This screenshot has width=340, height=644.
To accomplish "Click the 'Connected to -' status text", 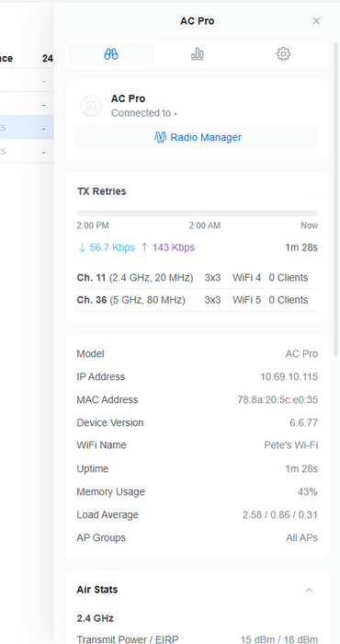I will click(x=144, y=113).
